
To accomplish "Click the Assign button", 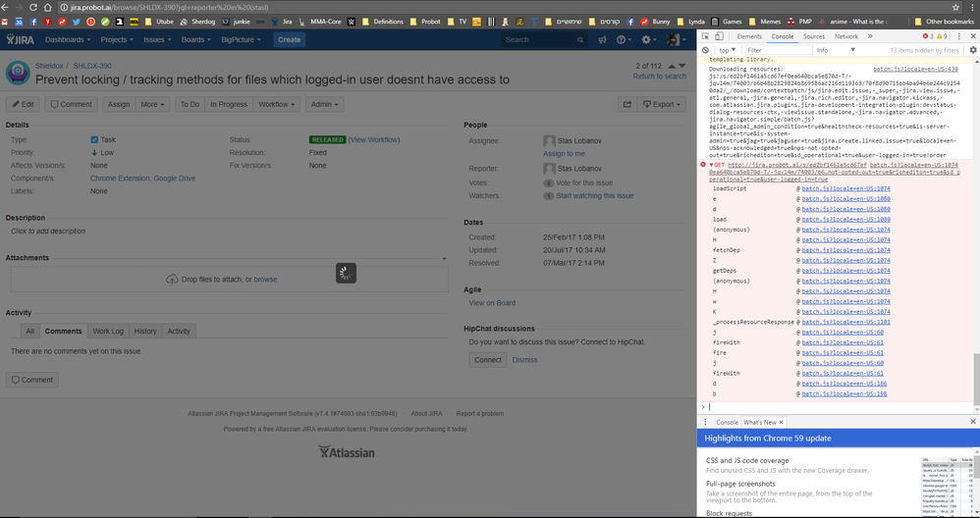I will pos(119,104).
